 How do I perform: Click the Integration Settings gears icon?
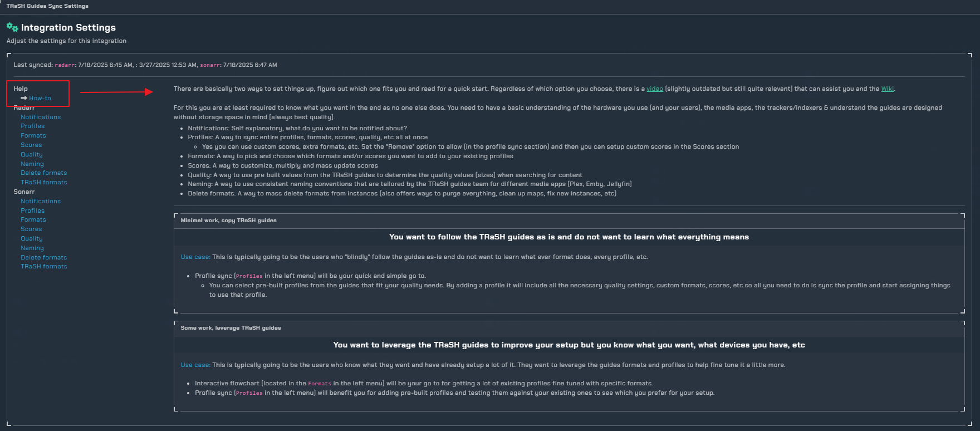(12, 27)
